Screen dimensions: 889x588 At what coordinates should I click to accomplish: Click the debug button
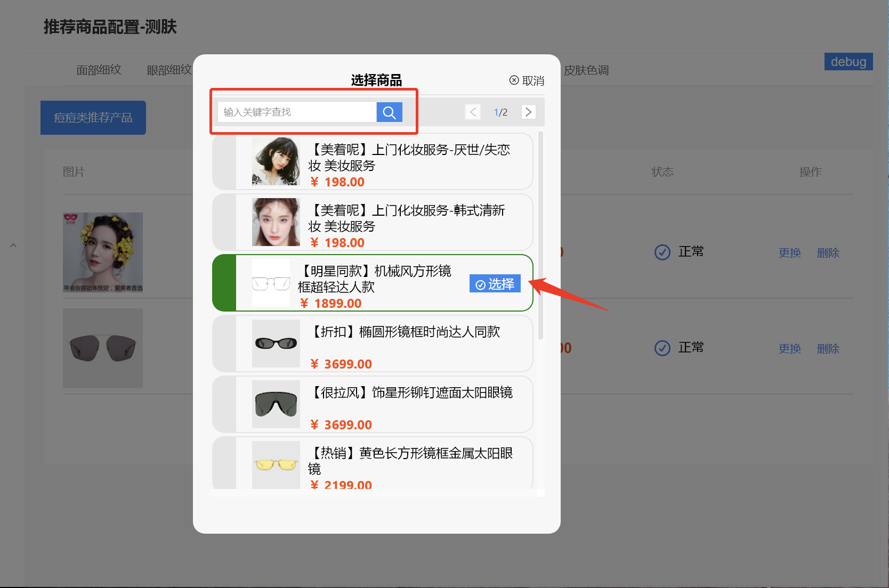tap(848, 61)
